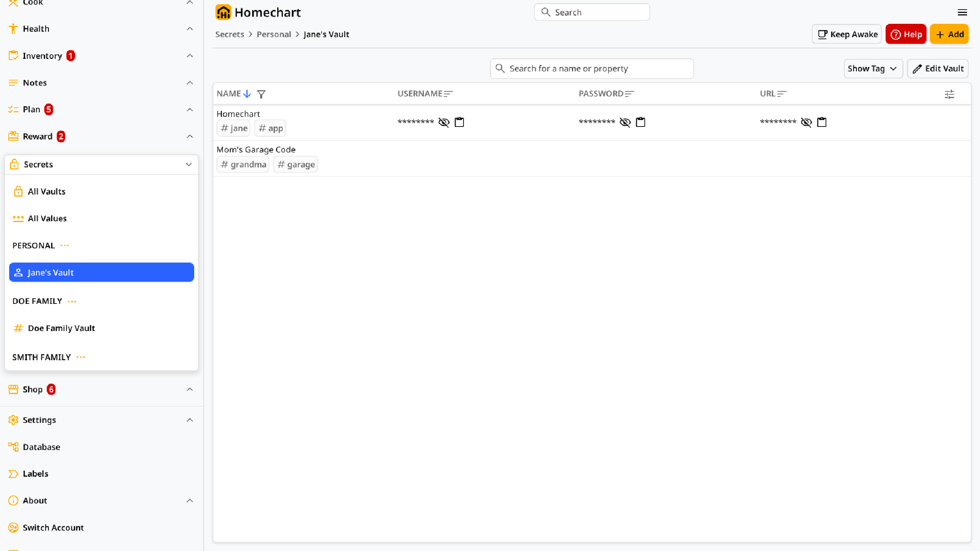The width and height of the screenshot is (980, 551).
Task: Expand the Reward section chevron
Action: (190, 136)
